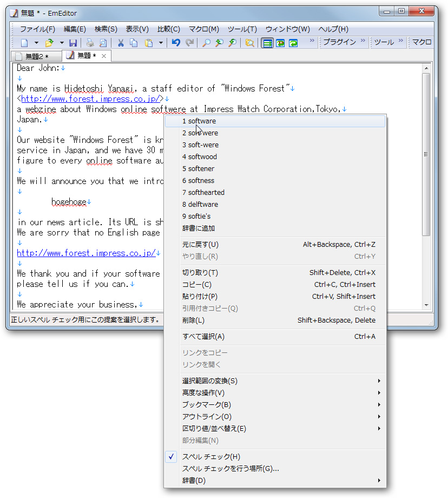Open the ファイル(F) menu

pyautogui.click(x=37, y=29)
